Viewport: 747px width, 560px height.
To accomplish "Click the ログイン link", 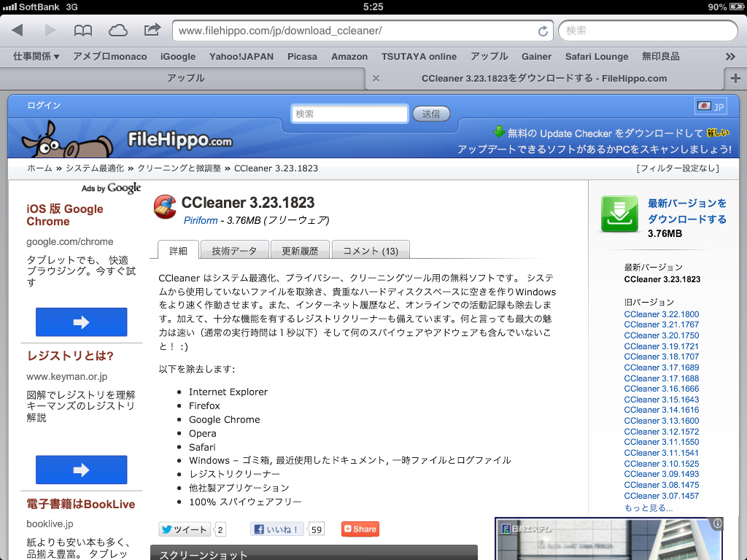I will [44, 105].
